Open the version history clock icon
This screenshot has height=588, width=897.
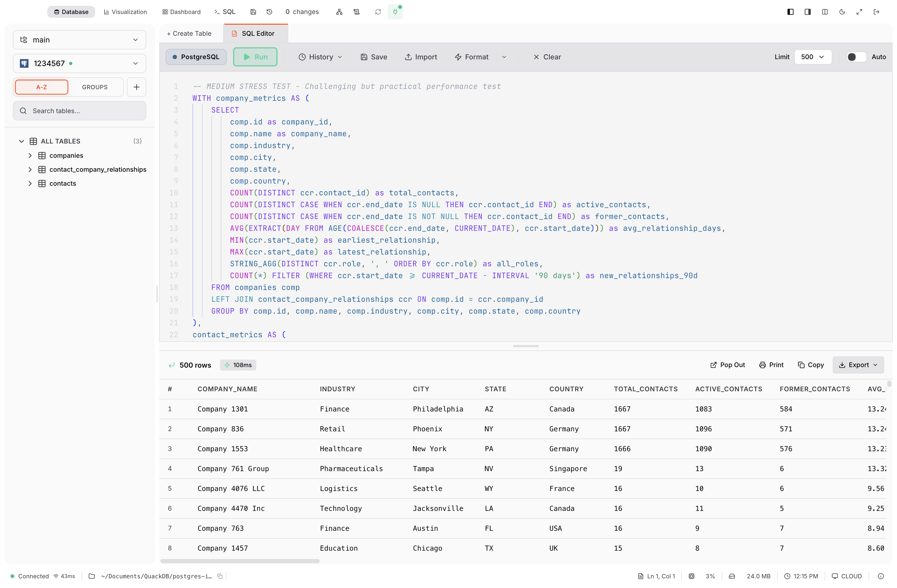(x=269, y=12)
